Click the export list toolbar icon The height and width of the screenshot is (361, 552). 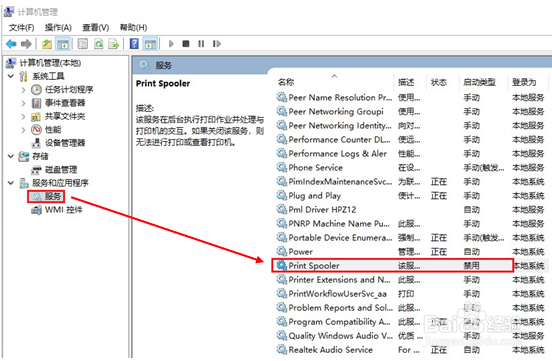point(114,44)
